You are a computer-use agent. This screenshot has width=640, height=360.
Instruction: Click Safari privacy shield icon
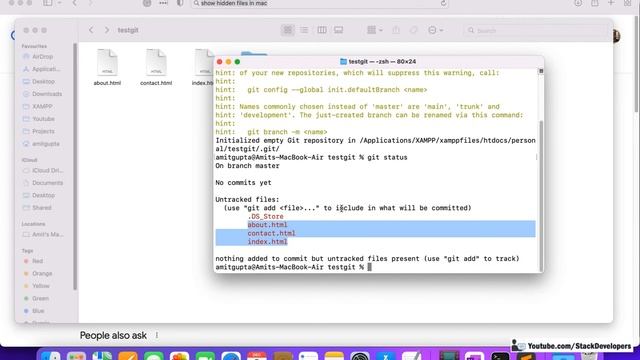180,3
